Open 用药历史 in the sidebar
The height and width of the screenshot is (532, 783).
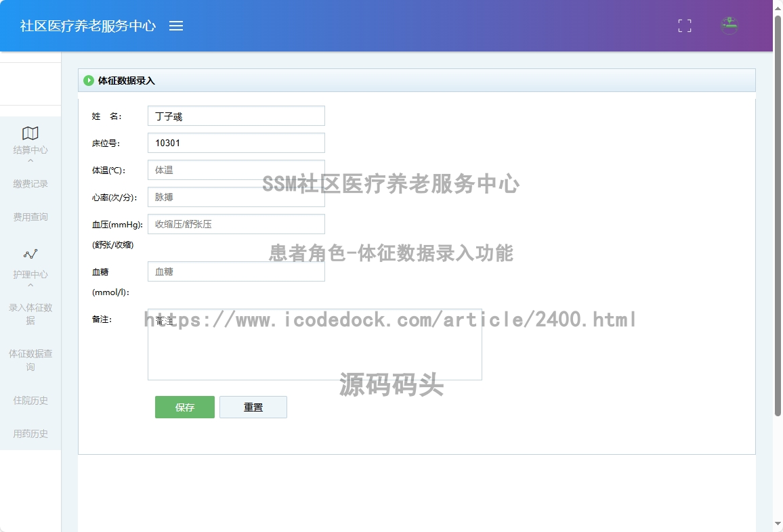point(30,434)
